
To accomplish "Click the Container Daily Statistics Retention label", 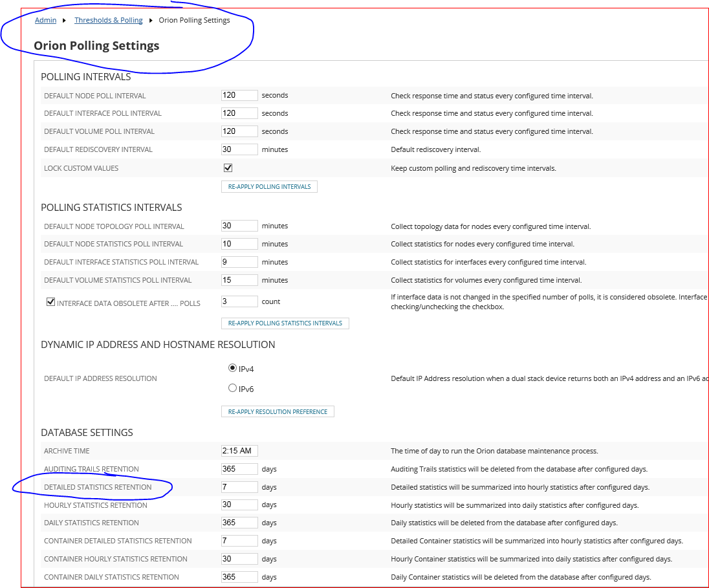I will tap(111, 577).
